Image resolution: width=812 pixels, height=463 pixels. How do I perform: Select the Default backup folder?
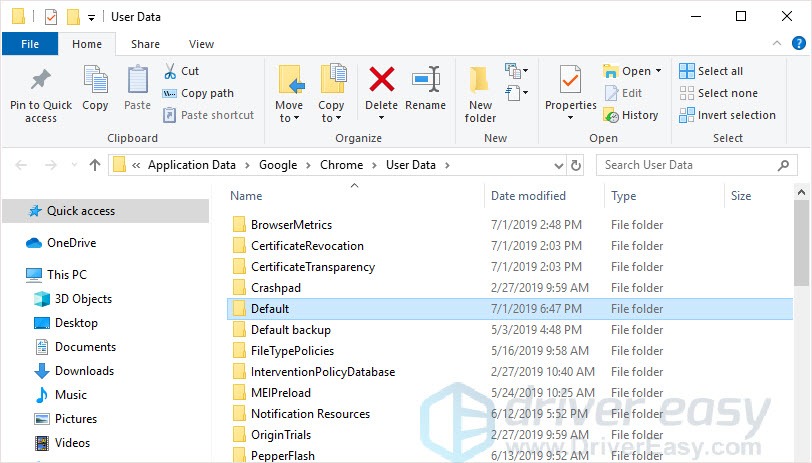[x=290, y=330]
